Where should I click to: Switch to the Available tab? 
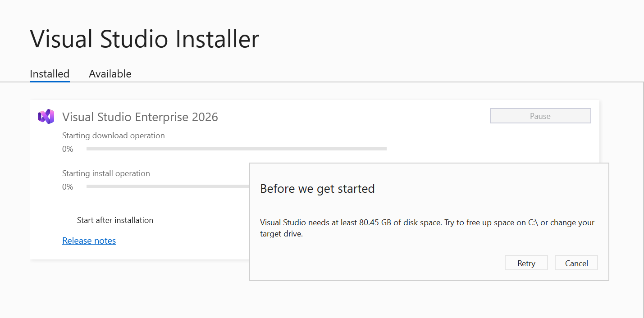[x=110, y=73]
